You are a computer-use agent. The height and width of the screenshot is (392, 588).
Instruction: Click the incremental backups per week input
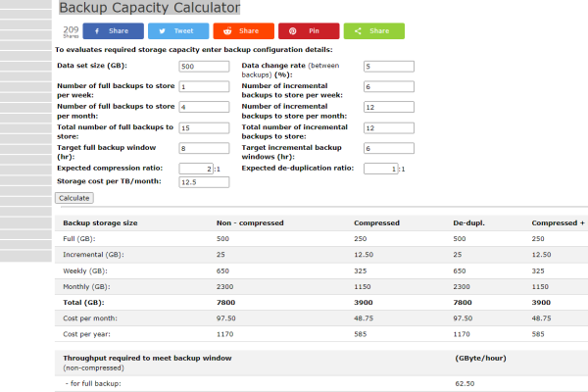pos(388,87)
